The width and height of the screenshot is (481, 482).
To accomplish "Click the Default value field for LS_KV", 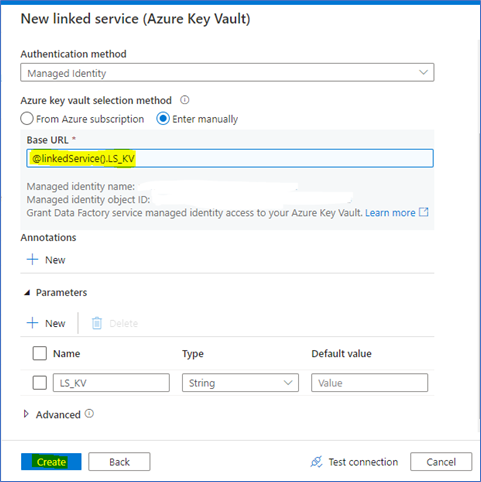I will [x=369, y=383].
